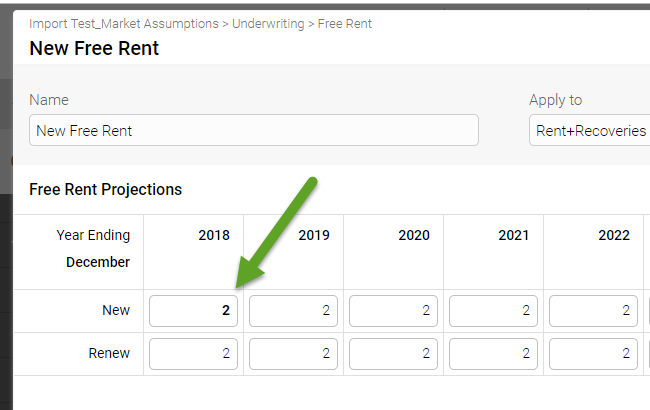Click the New 2020 free rent field
This screenshot has height=410, width=650.
coord(393,311)
